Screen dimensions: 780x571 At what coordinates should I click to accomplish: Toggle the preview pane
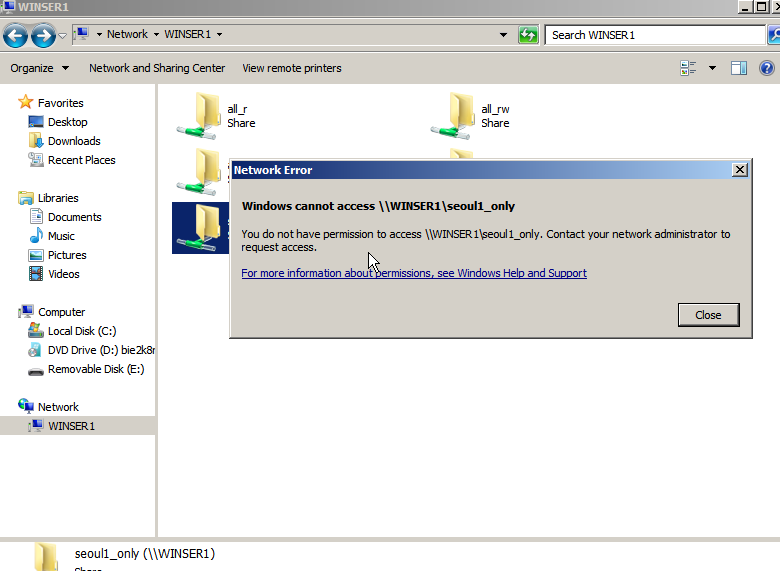[x=739, y=68]
